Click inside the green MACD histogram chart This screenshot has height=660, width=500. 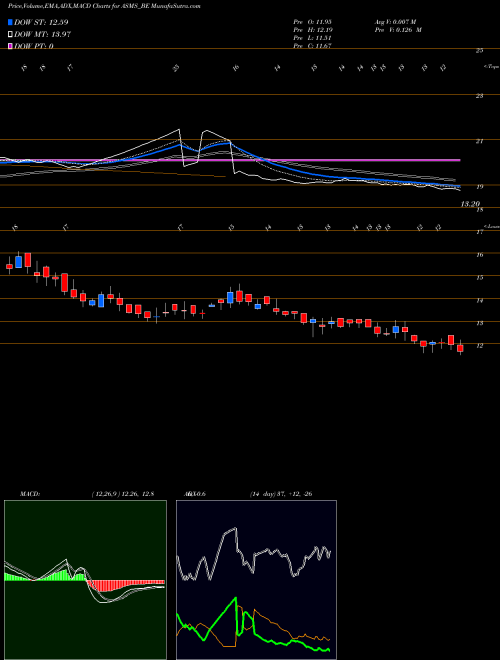(85, 580)
